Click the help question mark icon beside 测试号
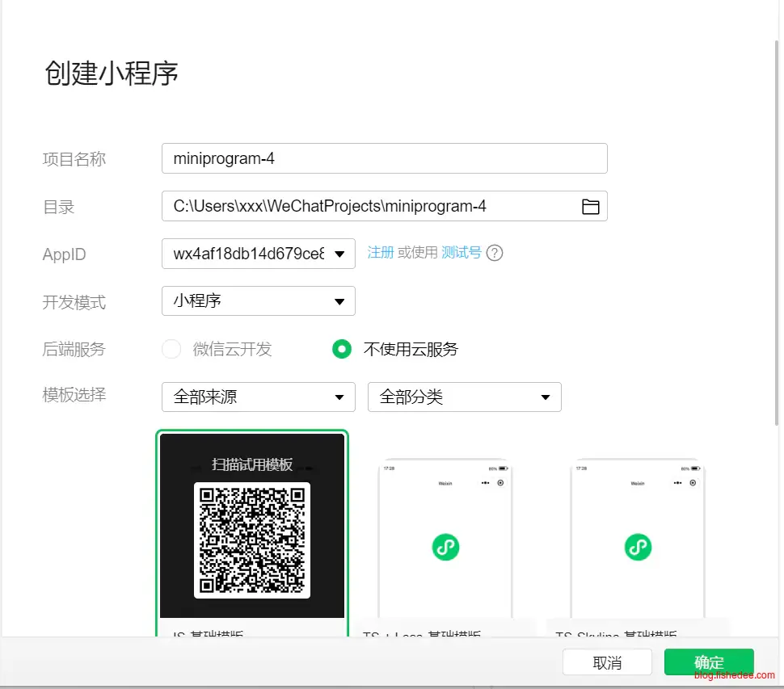 click(495, 253)
